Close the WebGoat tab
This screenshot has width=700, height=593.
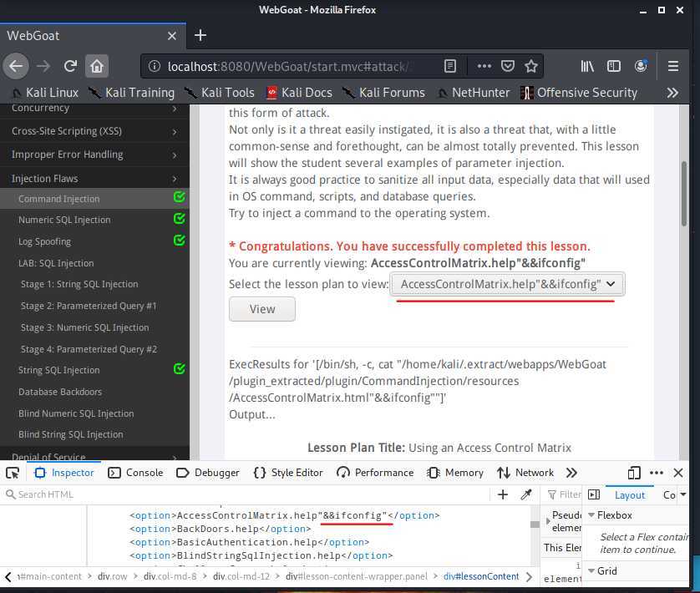(x=172, y=36)
